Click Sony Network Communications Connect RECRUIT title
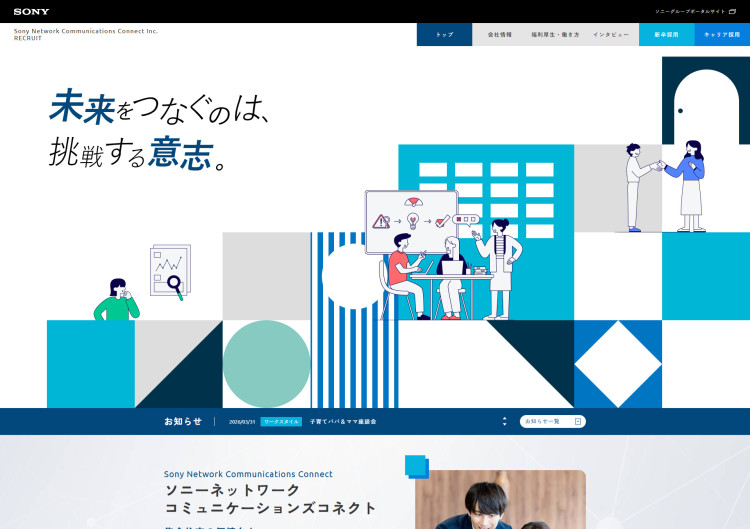The image size is (750, 529). [x=85, y=34]
